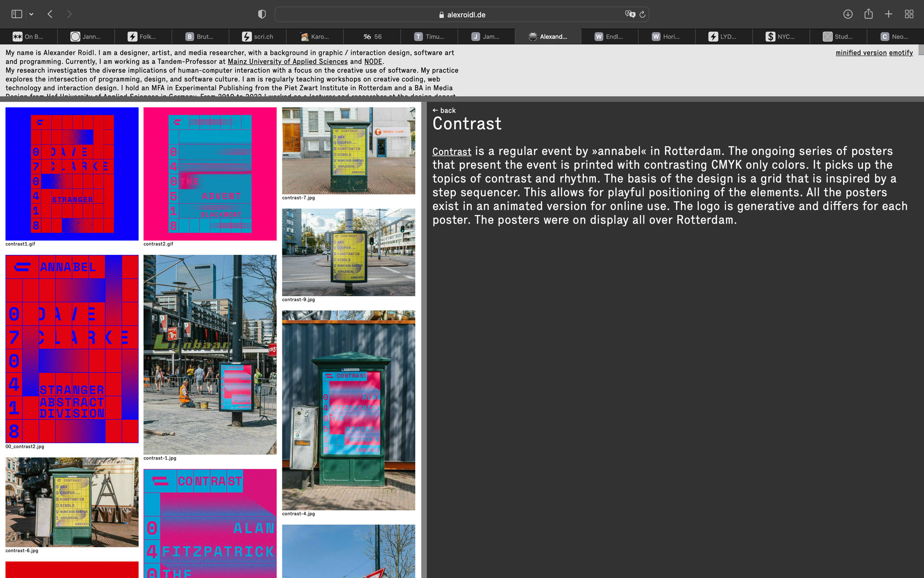Click the Contrast project heading

pyautogui.click(x=467, y=124)
